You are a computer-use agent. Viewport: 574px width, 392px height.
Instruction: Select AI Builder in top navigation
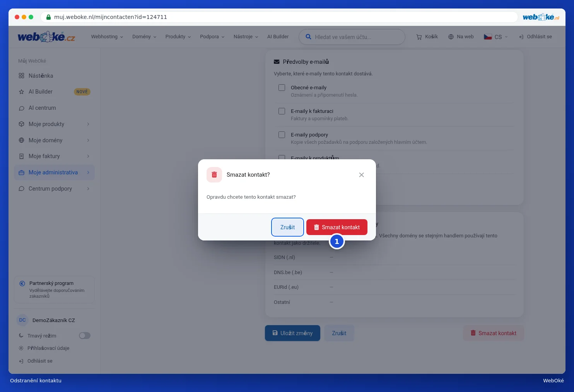click(278, 37)
